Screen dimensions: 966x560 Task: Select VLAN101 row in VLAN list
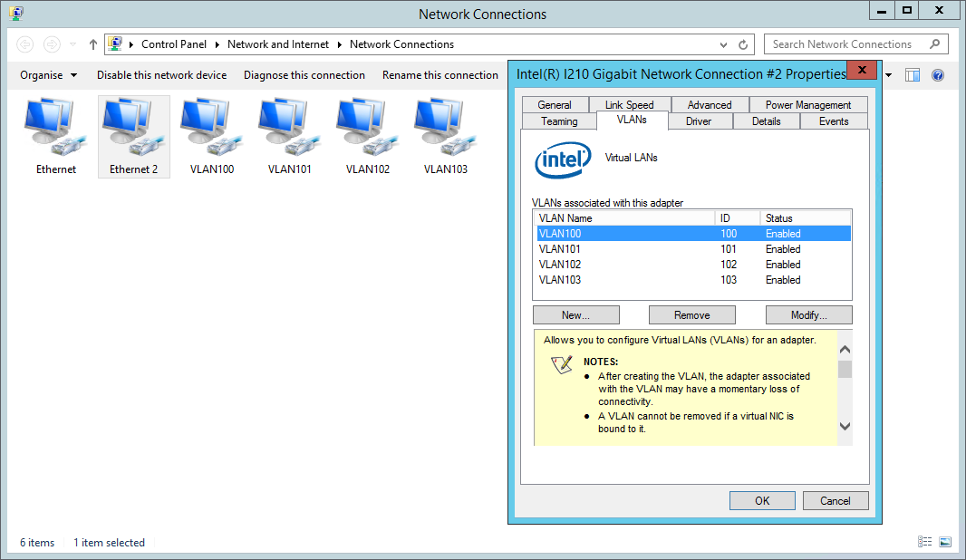[693, 249]
